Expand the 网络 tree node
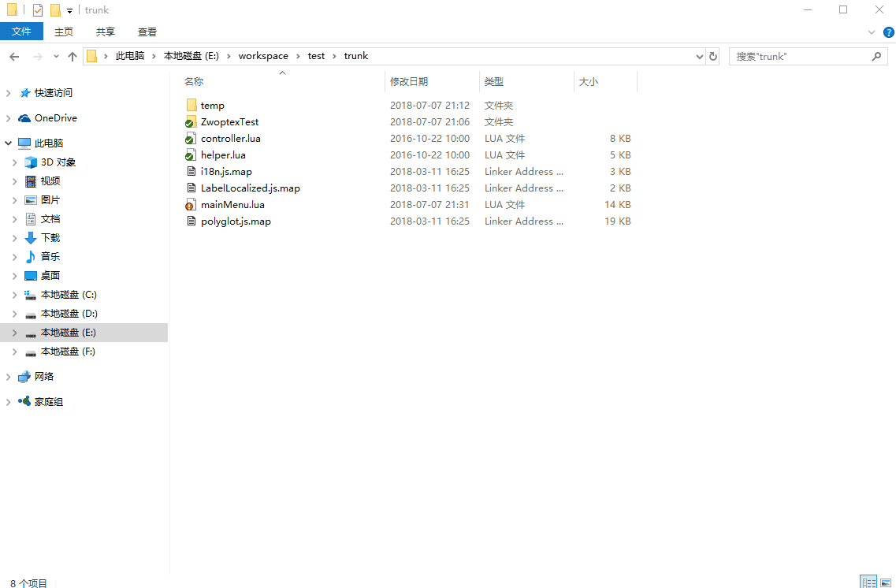896x588 pixels. (8, 377)
